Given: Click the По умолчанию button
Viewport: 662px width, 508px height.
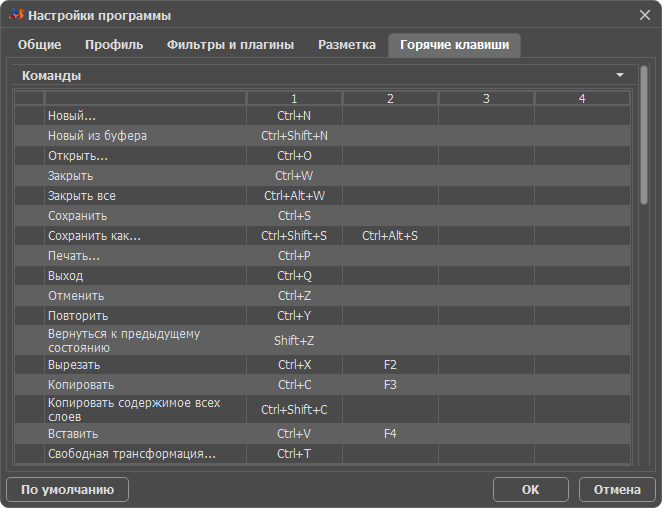Looking at the screenshot, I should [x=68, y=489].
